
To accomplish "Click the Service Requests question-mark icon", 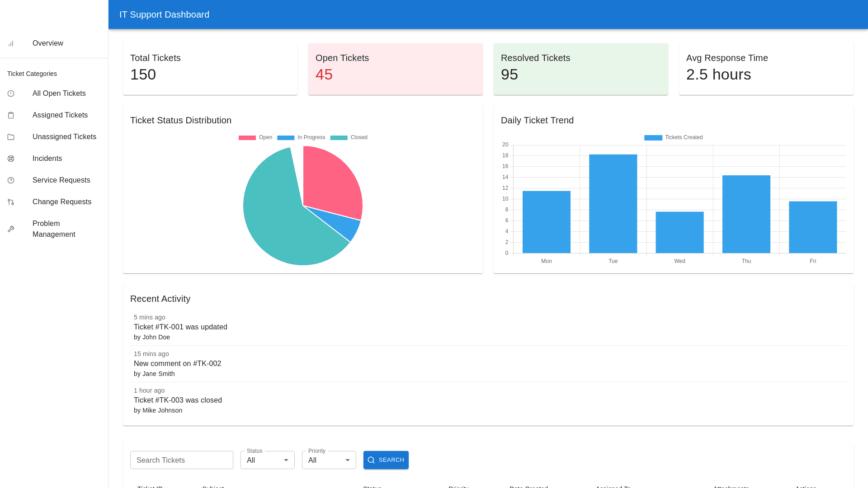I will pyautogui.click(x=11, y=180).
